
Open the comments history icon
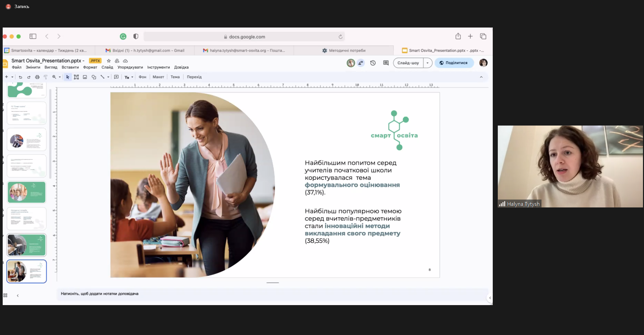pos(386,63)
